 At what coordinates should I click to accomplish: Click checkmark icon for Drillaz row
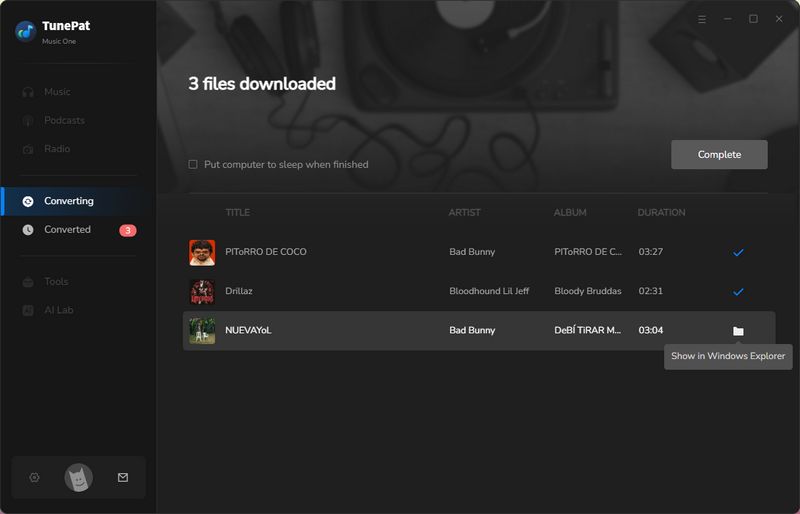738,291
